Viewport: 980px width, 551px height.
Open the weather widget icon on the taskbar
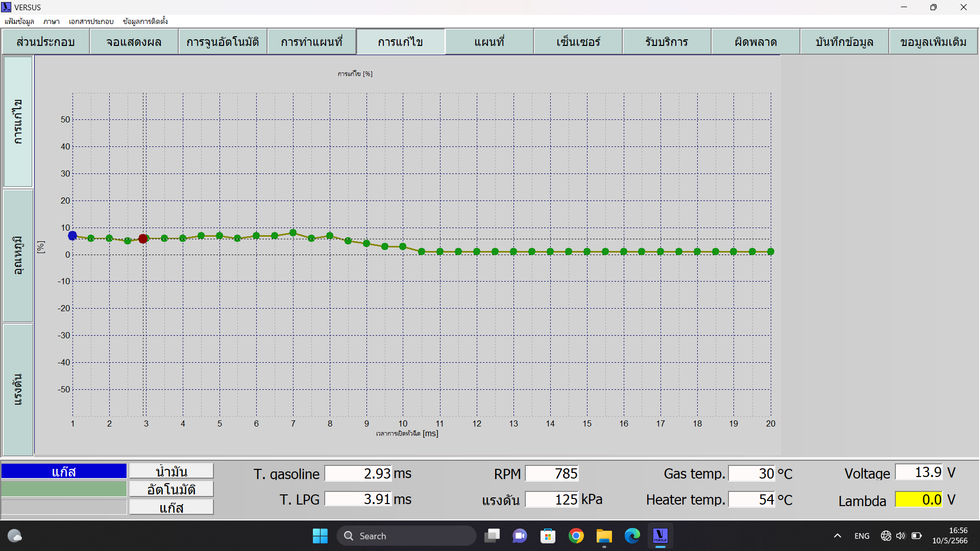pyautogui.click(x=15, y=536)
